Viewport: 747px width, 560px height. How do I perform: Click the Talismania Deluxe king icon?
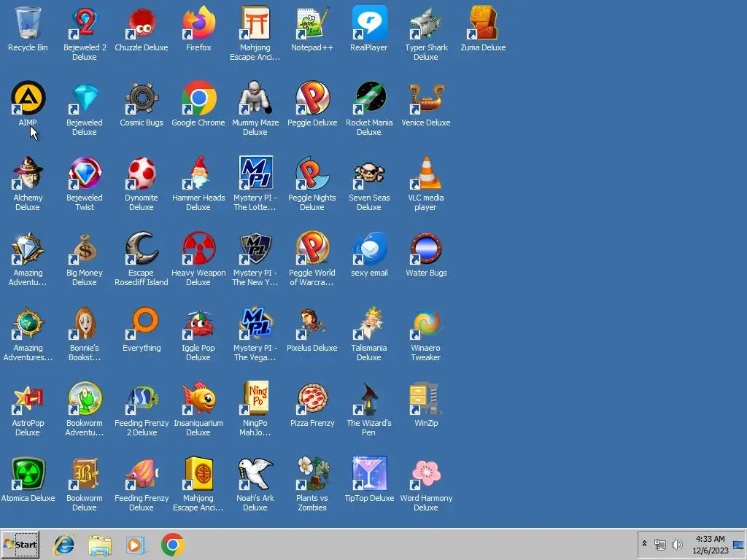click(x=368, y=323)
